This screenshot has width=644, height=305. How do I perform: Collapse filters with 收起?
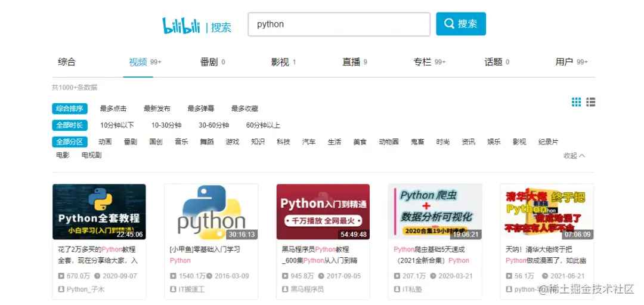574,155
